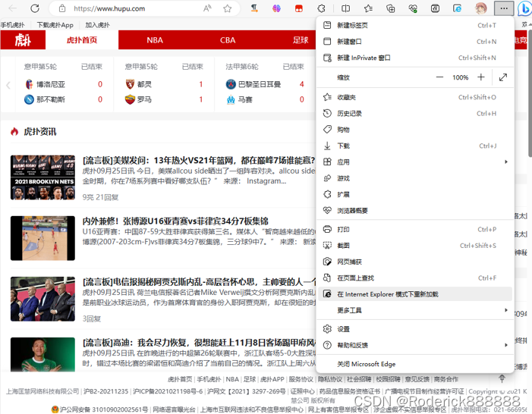Open 设置 from the menu
Viewport: 532px width, 414px height.
pyautogui.click(x=415, y=329)
